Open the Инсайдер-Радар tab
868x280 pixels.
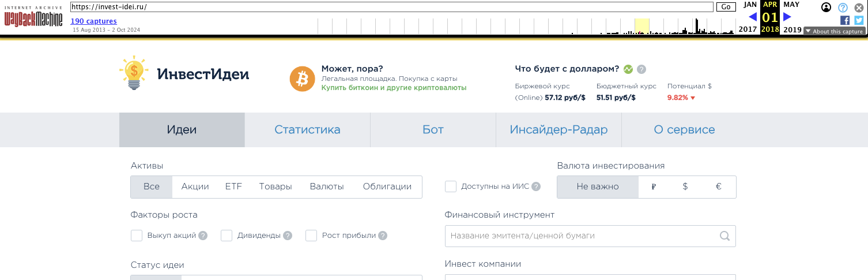tap(558, 130)
